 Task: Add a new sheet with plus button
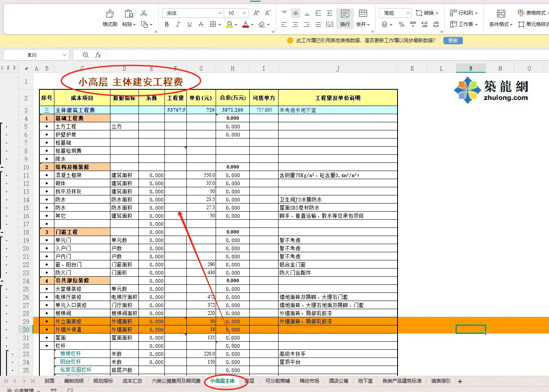click(x=460, y=381)
